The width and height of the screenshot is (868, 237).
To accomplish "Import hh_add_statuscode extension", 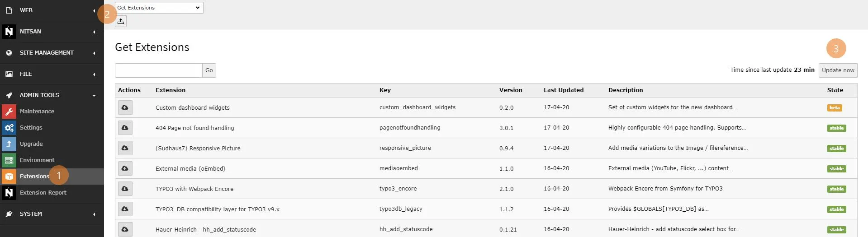I will (125, 229).
